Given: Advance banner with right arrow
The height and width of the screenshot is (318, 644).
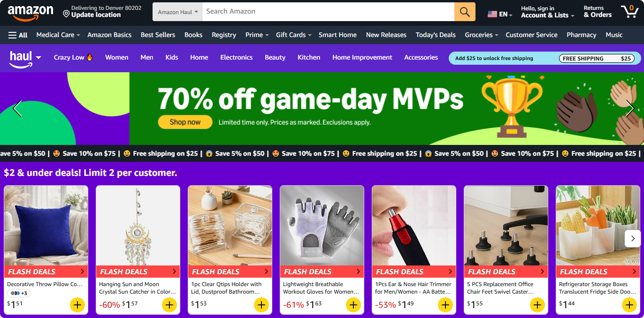Looking at the screenshot, I should pyautogui.click(x=629, y=108).
